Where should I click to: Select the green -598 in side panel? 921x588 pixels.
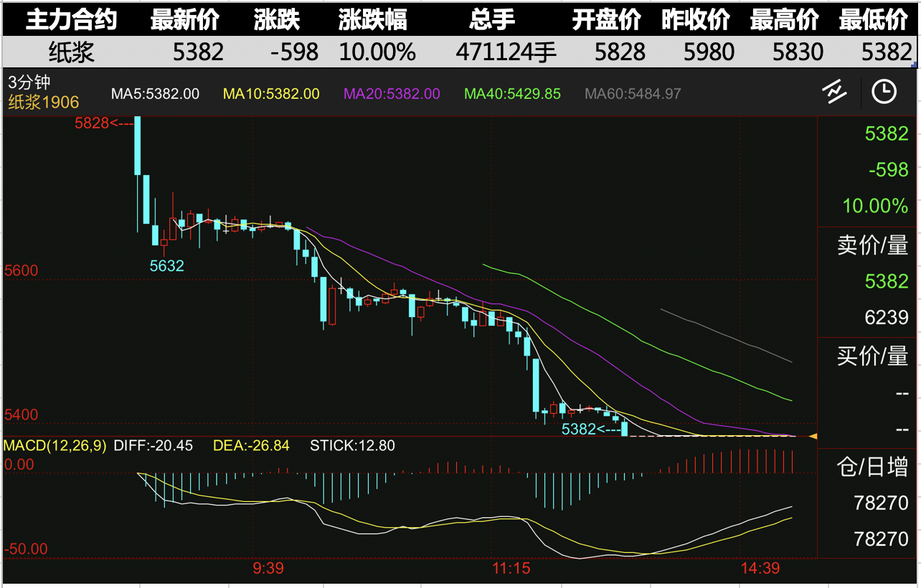(888, 170)
